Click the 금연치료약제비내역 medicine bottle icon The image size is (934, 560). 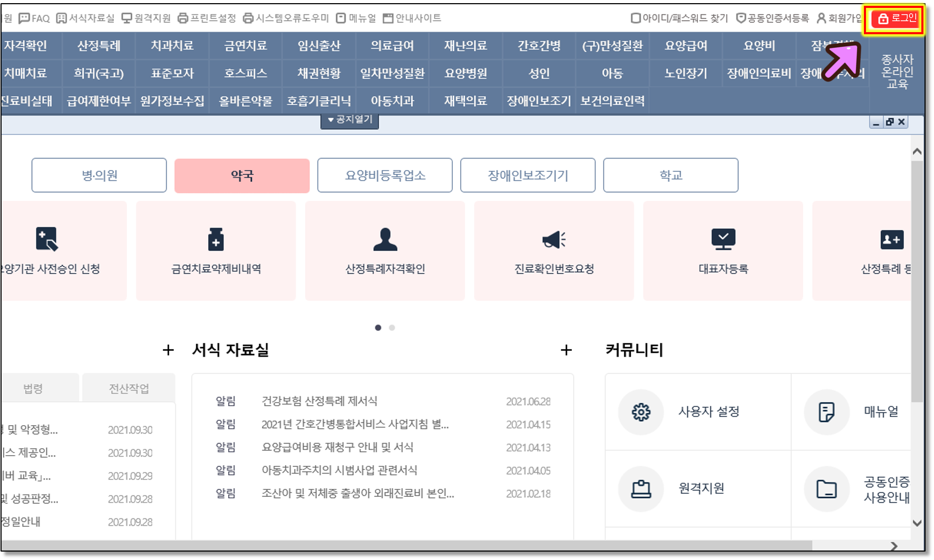click(216, 240)
